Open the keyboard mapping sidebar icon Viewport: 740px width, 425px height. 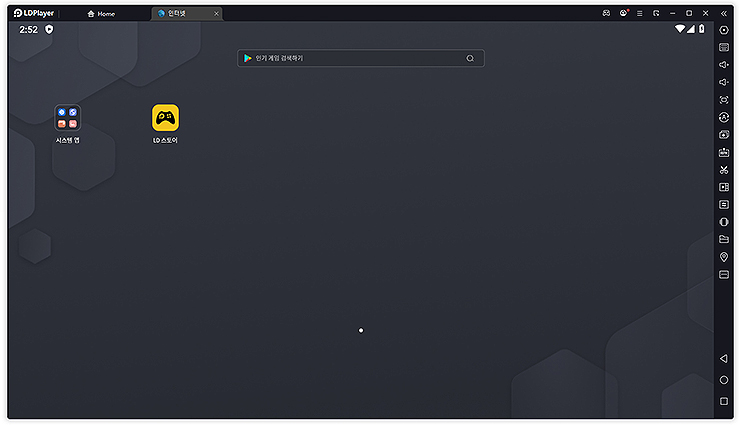click(x=723, y=47)
